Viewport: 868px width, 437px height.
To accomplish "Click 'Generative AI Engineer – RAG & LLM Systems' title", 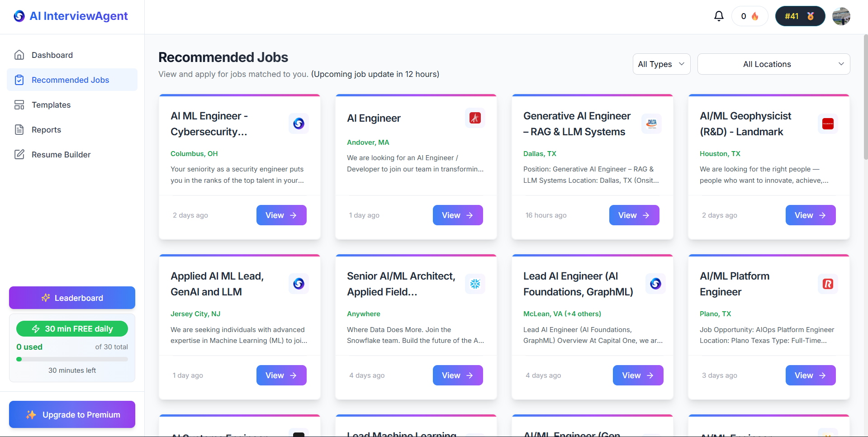I will (577, 124).
